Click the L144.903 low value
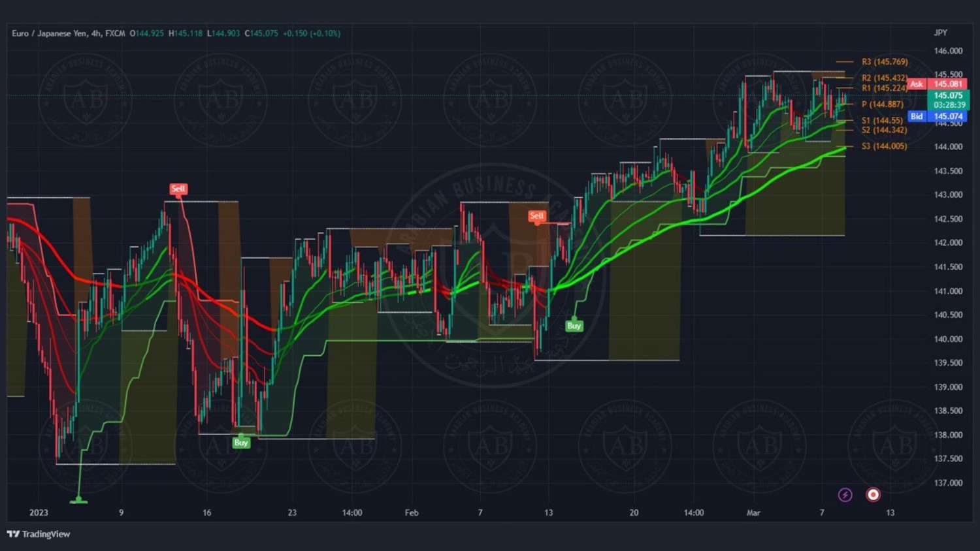This screenshot has height=551, width=980. [223, 33]
